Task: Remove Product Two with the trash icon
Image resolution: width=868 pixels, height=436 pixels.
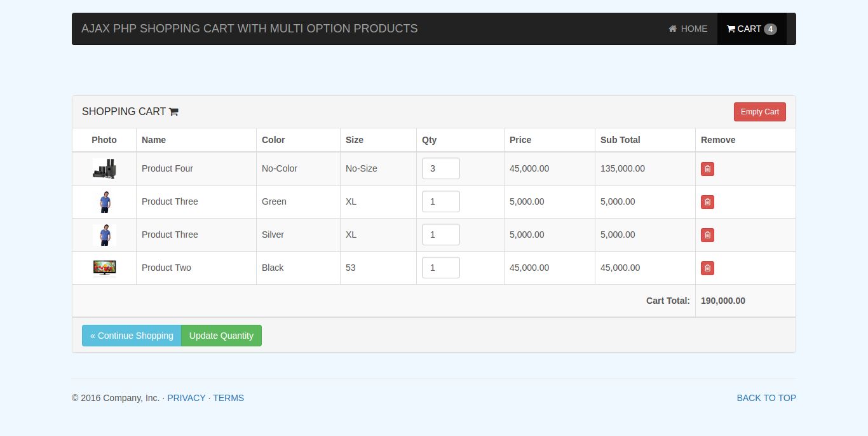Action: click(707, 268)
